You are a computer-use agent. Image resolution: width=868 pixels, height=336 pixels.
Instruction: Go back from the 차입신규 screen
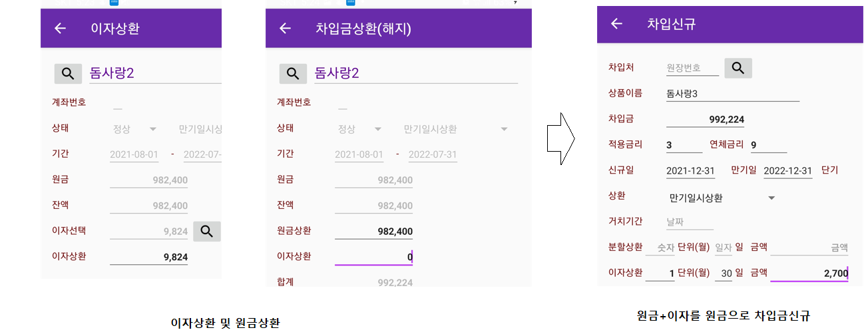tap(617, 24)
